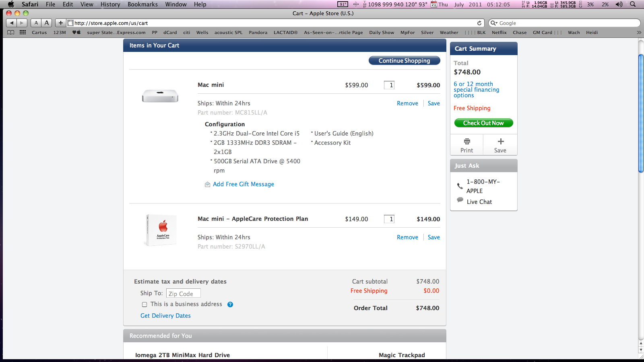Screen dimensions: 644x362
Task: Open the Pandora bookmark
Action: [258, 33]
